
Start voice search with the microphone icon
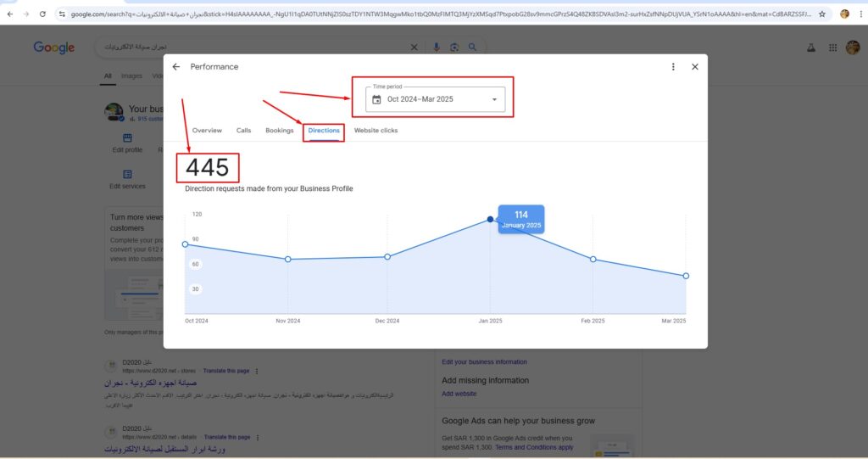(437, 48)
